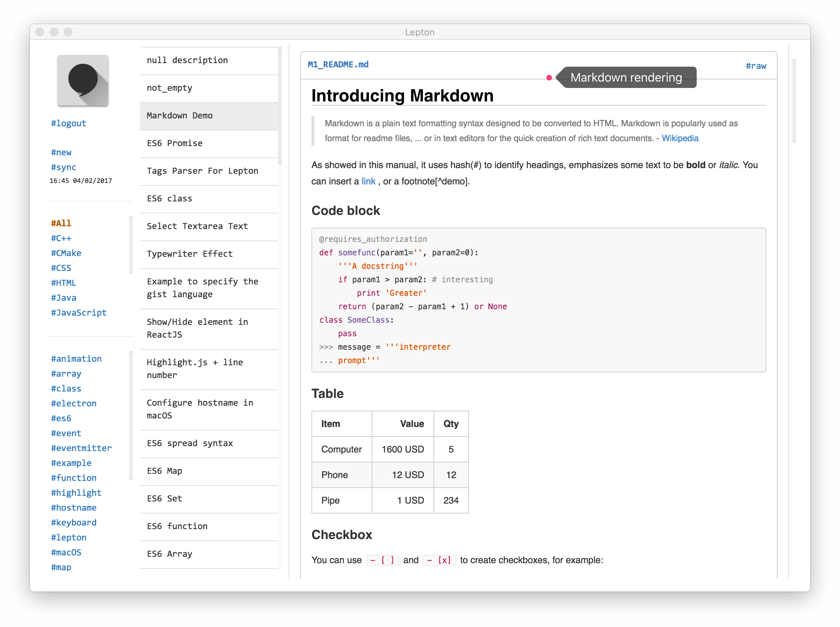
Task: Click the inline 'link' hyperlink
Action: tap(368, 182)
